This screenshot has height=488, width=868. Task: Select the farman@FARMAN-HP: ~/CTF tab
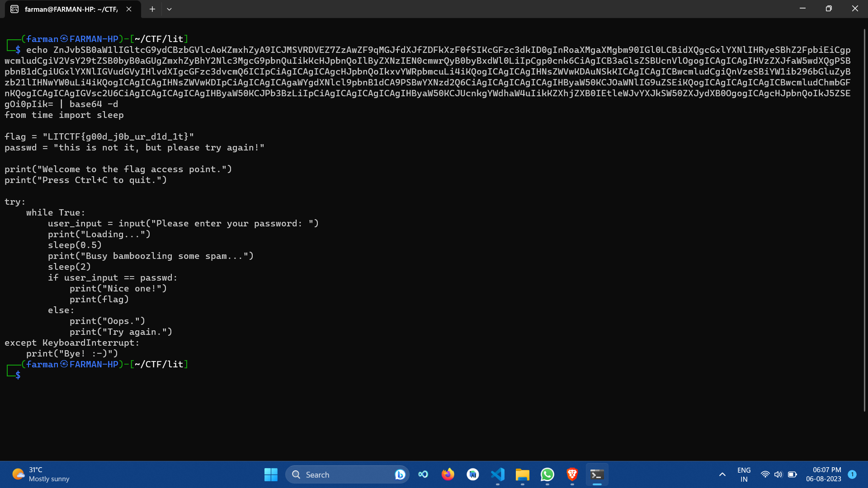coord(73,9)
